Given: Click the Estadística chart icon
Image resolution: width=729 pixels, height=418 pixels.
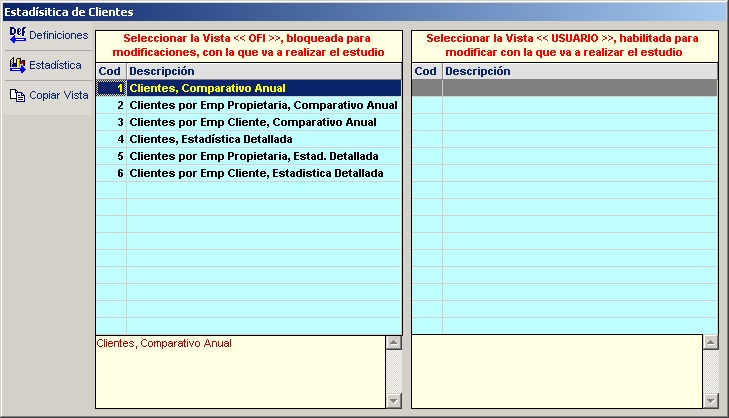Looking at the screenshot, I should tap(16, 65).
